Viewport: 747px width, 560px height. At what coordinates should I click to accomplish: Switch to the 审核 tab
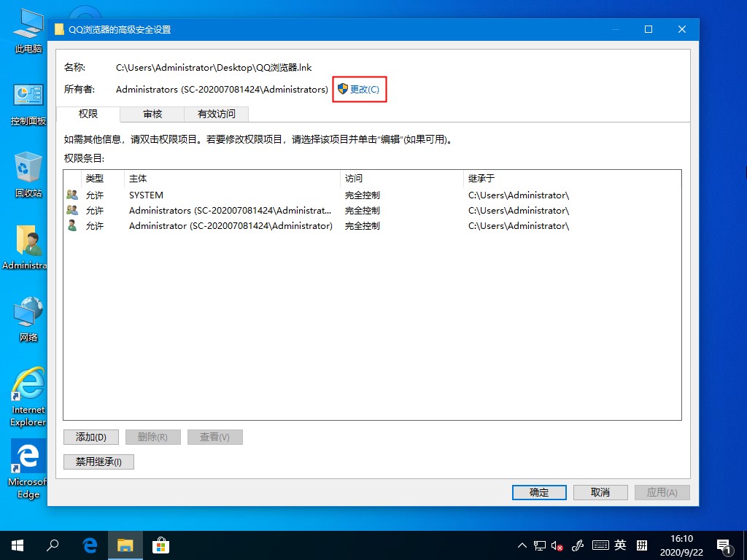click(151, 114)
